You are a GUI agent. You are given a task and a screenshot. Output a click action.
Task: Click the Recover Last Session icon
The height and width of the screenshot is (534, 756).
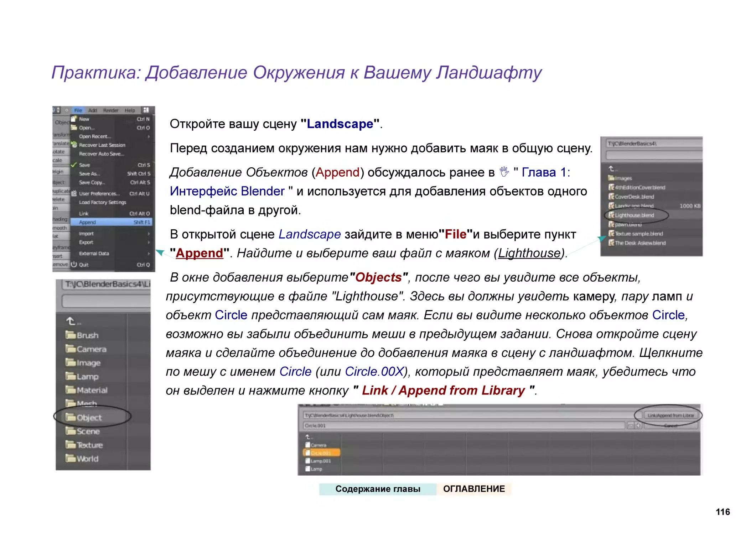tap(74, 145)
